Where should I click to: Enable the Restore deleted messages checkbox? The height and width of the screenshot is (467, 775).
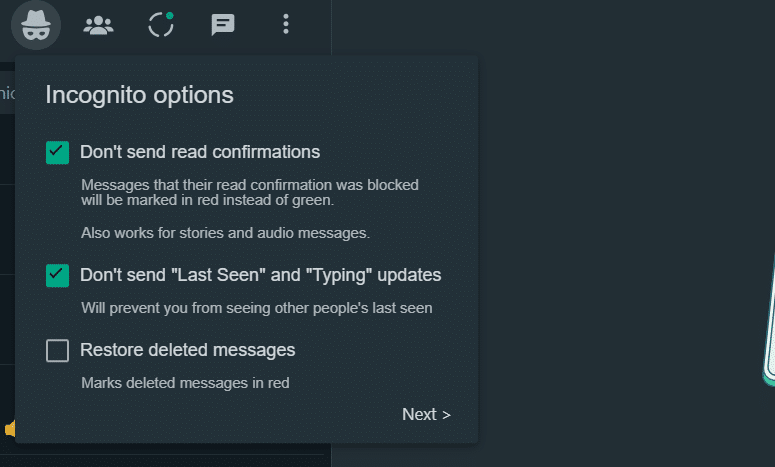[57, 350]
